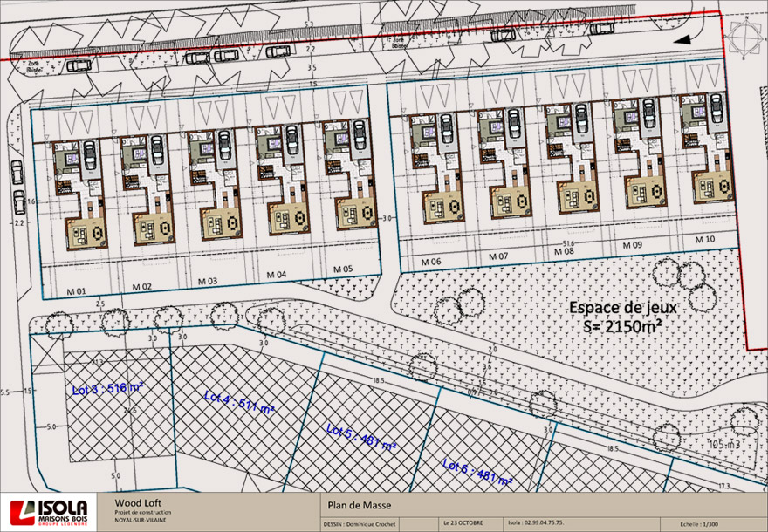Click the ISOLA Maisons Bois logo

pos(49,513)
